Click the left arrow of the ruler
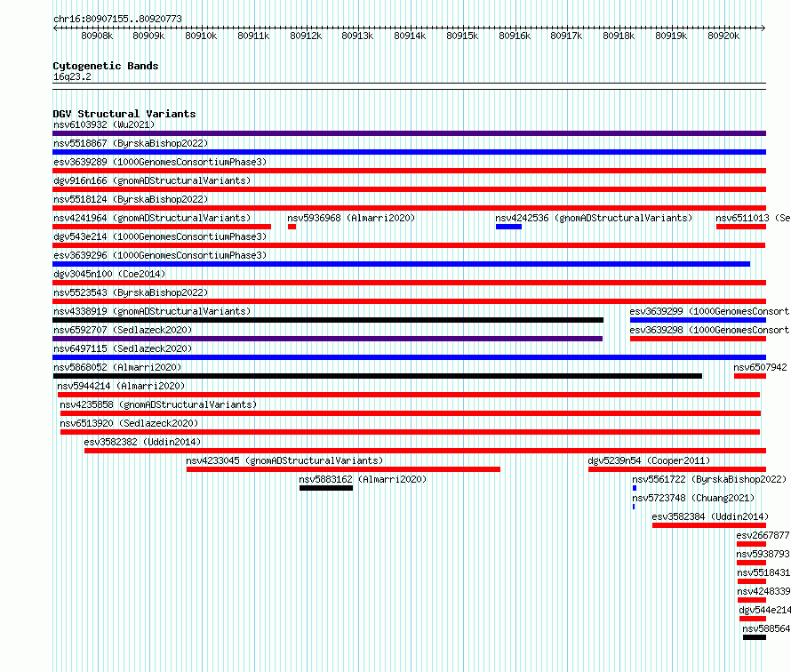The image size is (791, 672). click(x=55, y=28)
